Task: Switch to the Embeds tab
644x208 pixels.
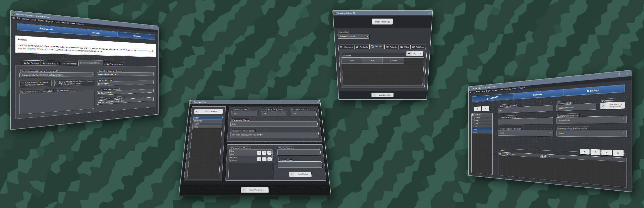Action: pos(362,47)
